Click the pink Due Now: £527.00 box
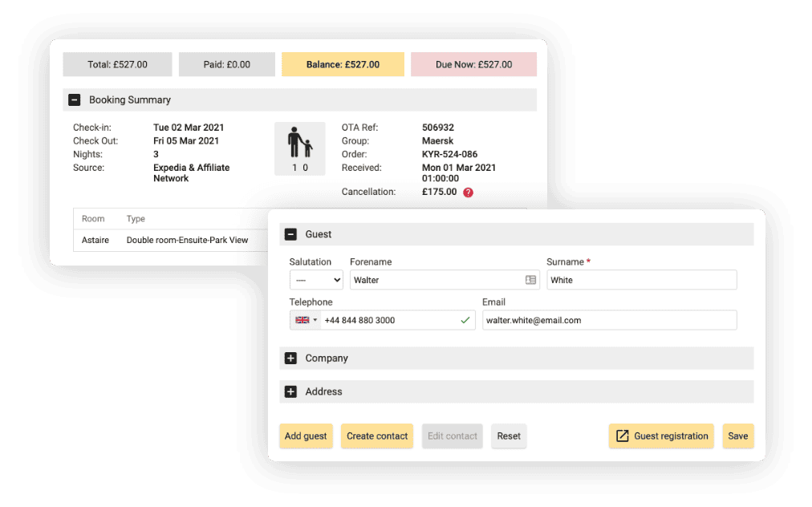This screenshot has height=507, width=812. pos(474,64)
